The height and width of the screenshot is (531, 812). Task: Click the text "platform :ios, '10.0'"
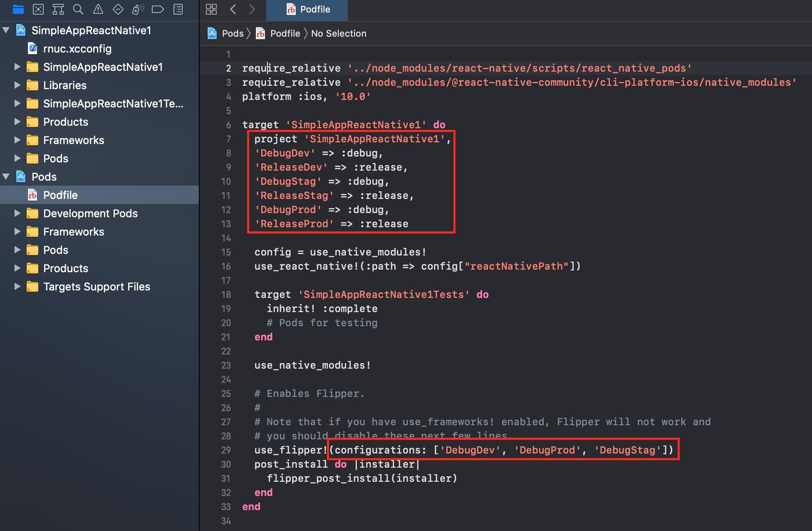306,96
